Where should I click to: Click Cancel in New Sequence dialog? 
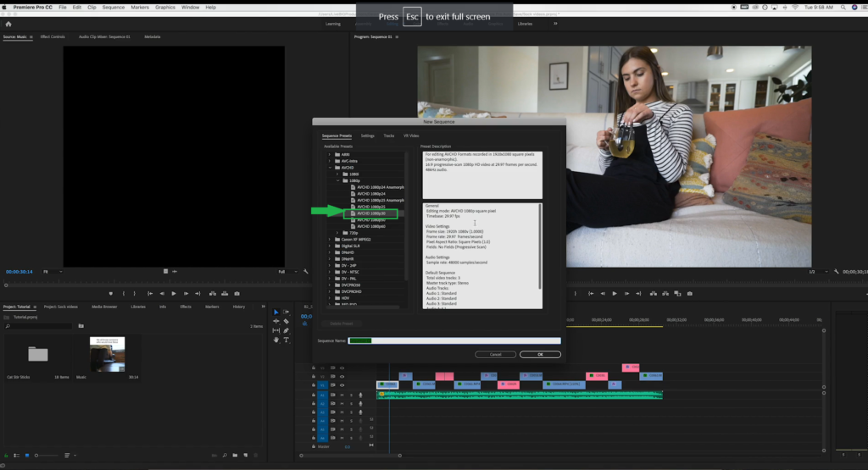(x=495, y=355)
